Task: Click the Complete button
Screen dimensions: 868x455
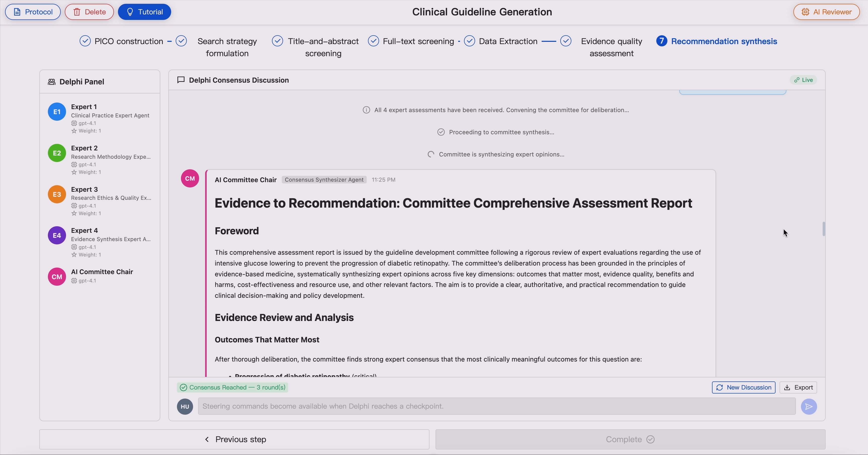Action: pos(630,439)
